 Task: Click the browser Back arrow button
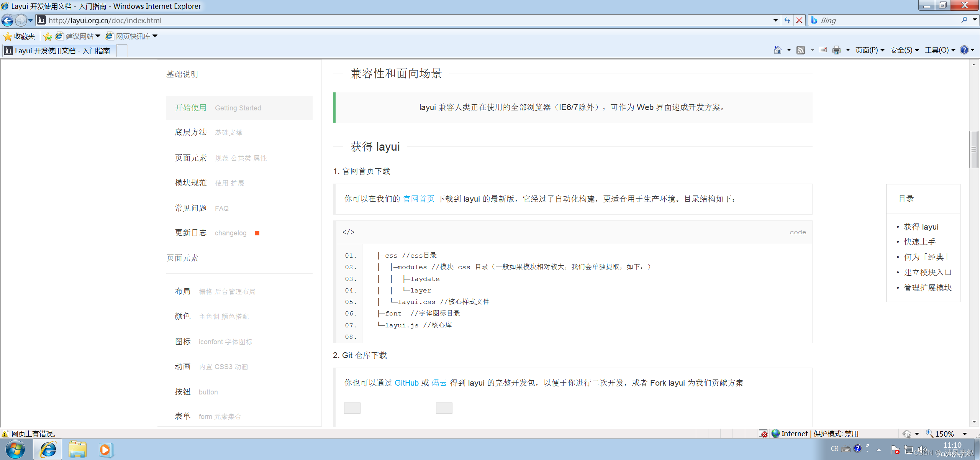click(x=7, y=20)
